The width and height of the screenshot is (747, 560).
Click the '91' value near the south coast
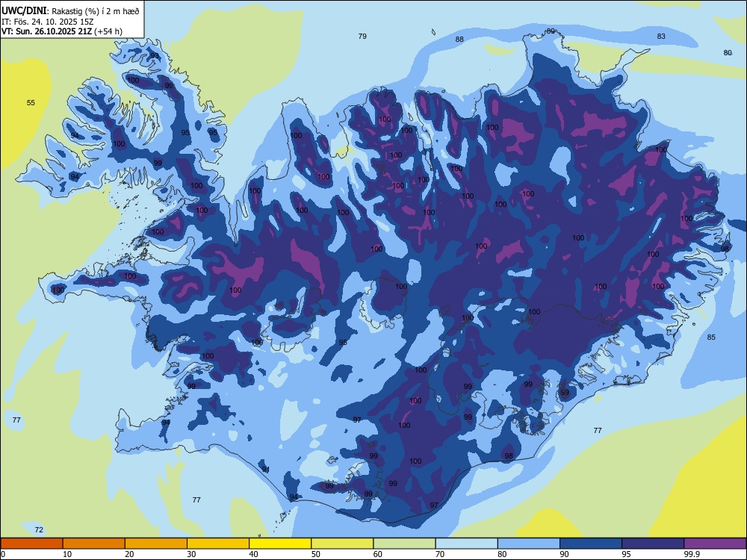266,470
